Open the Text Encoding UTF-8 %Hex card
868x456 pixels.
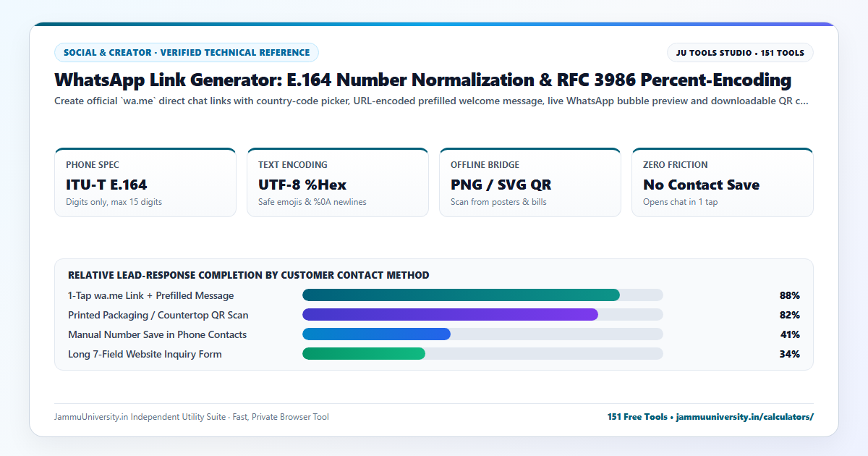pyautogui.click(x=338, y=182)
